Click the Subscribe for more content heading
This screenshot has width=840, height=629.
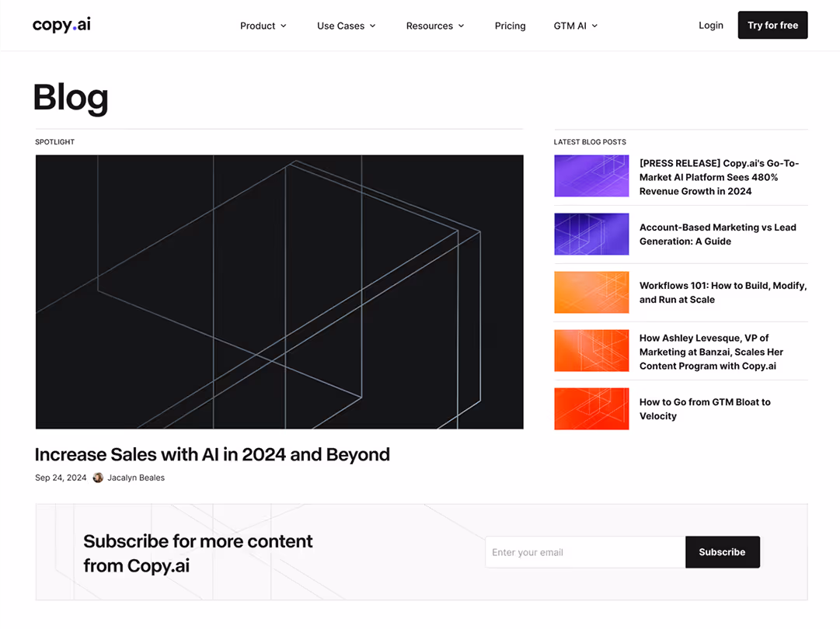197,553
